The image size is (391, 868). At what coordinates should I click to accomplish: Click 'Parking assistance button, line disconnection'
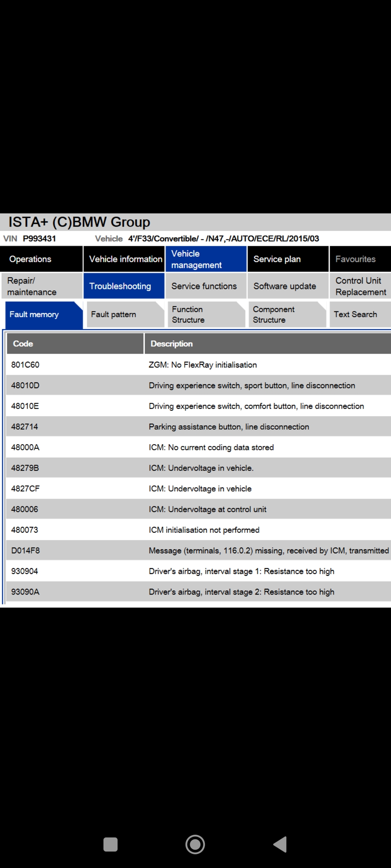pos(229,426)
